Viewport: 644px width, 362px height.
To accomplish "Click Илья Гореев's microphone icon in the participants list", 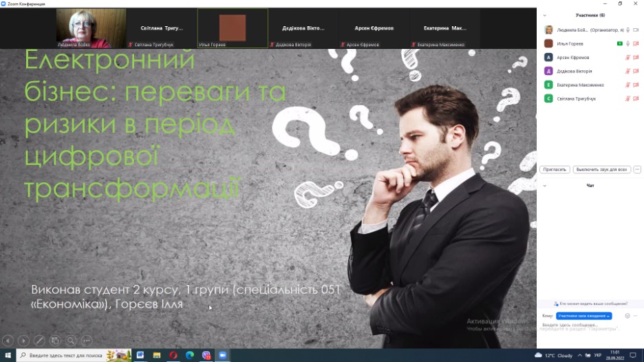I will pyautogui.click(x=627, y=43).
